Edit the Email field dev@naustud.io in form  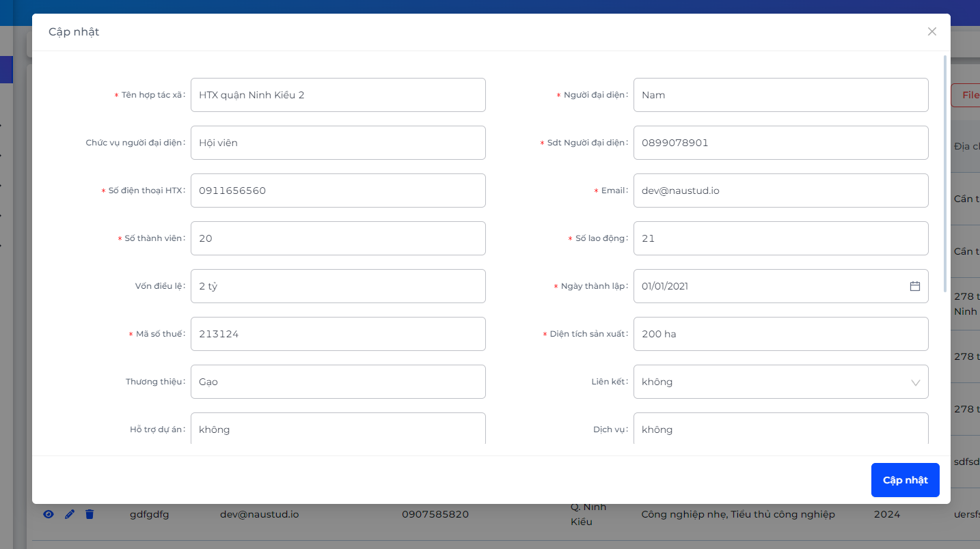click(780, 191)
